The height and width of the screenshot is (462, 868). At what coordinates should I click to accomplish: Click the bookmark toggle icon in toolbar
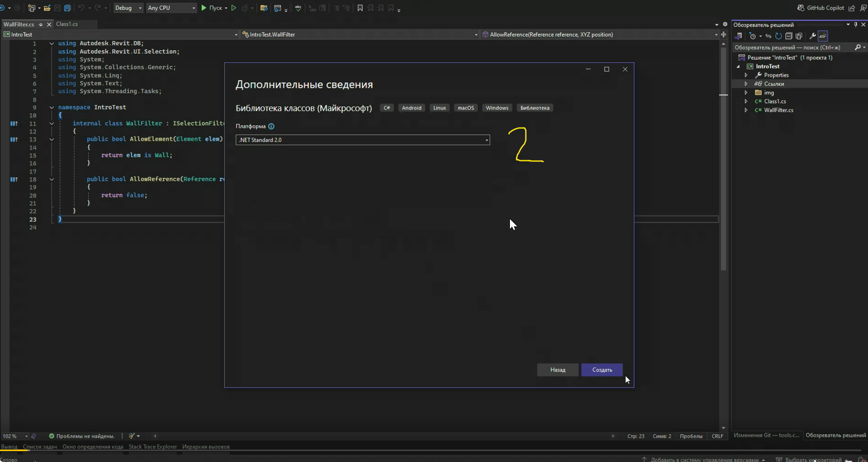(360, 8)
